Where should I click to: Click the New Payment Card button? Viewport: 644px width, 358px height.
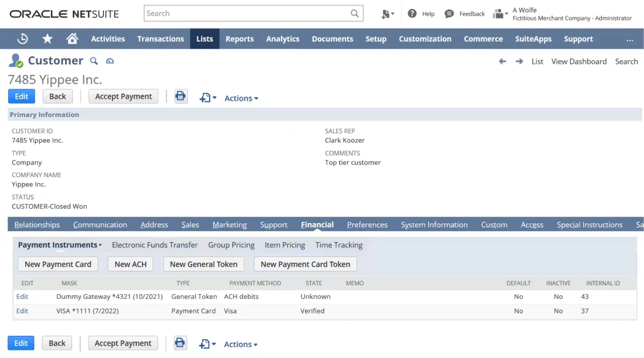[x=58, y=264]
